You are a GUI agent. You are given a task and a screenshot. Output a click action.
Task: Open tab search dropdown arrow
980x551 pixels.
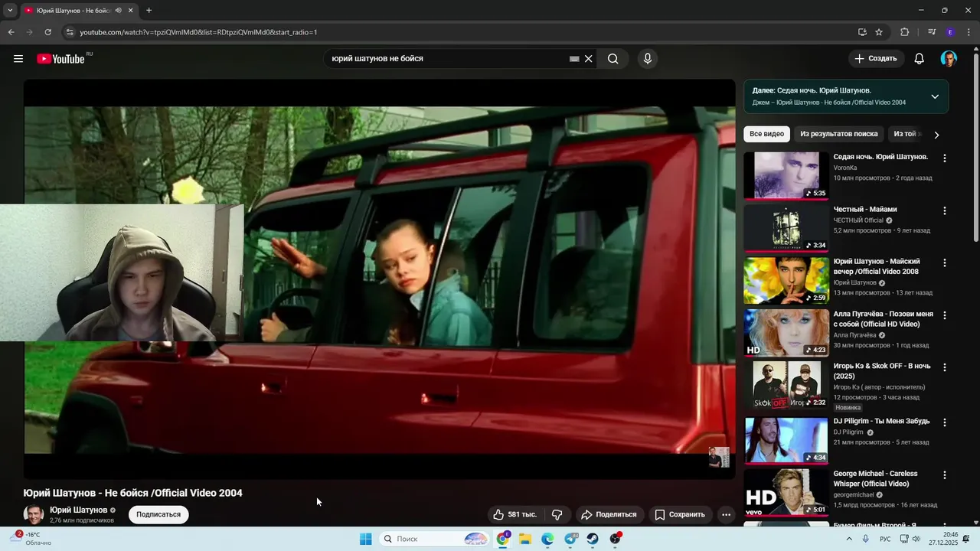point(10,11)
